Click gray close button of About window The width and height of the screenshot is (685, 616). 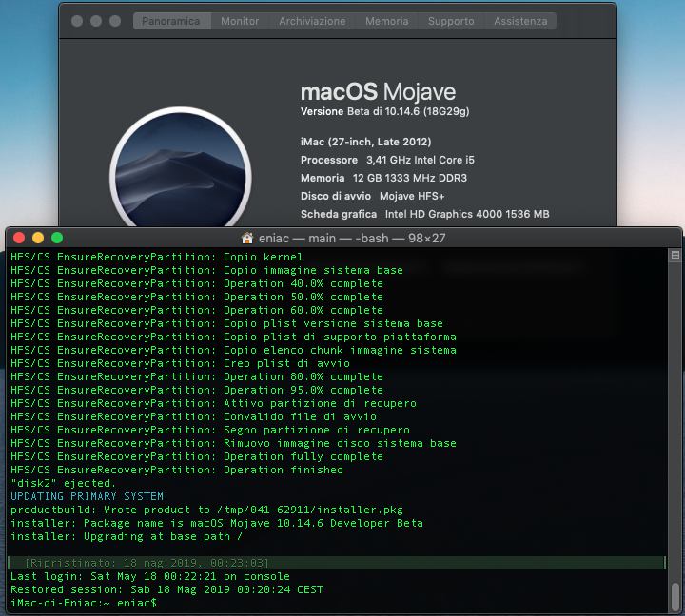[x=77, y=21]
